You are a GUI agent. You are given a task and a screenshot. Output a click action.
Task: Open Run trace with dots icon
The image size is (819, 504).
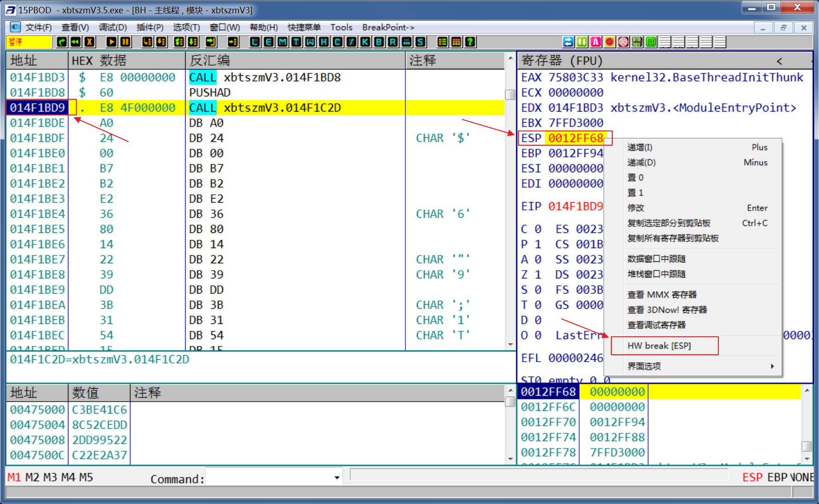pos(407,42)
